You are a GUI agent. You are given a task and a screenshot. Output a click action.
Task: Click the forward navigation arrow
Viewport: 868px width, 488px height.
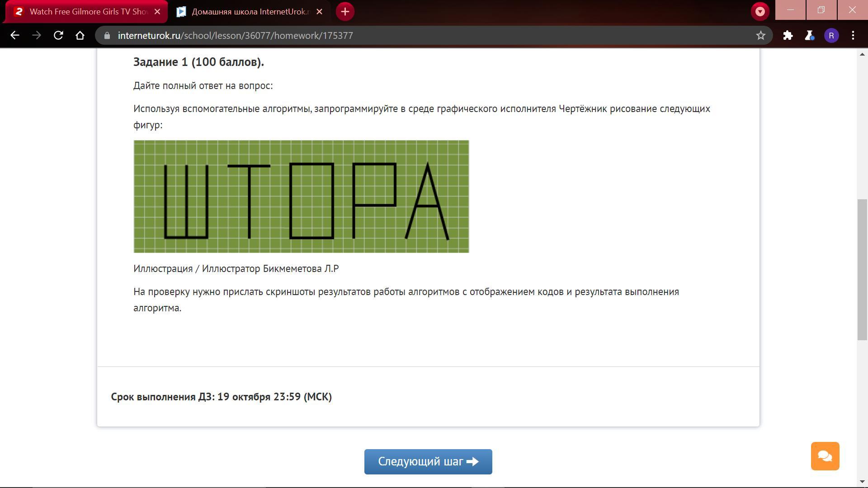tap(37, 35)
